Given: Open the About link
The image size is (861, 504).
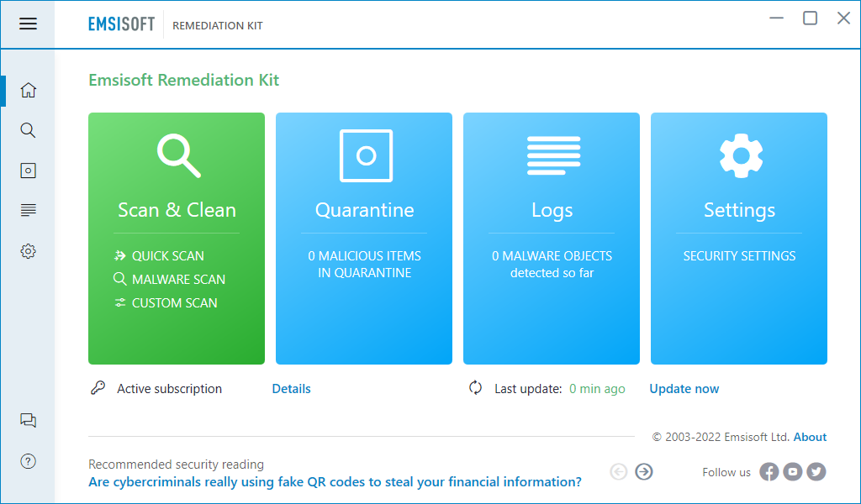Looking at the screenshot, I should (810, 437).
